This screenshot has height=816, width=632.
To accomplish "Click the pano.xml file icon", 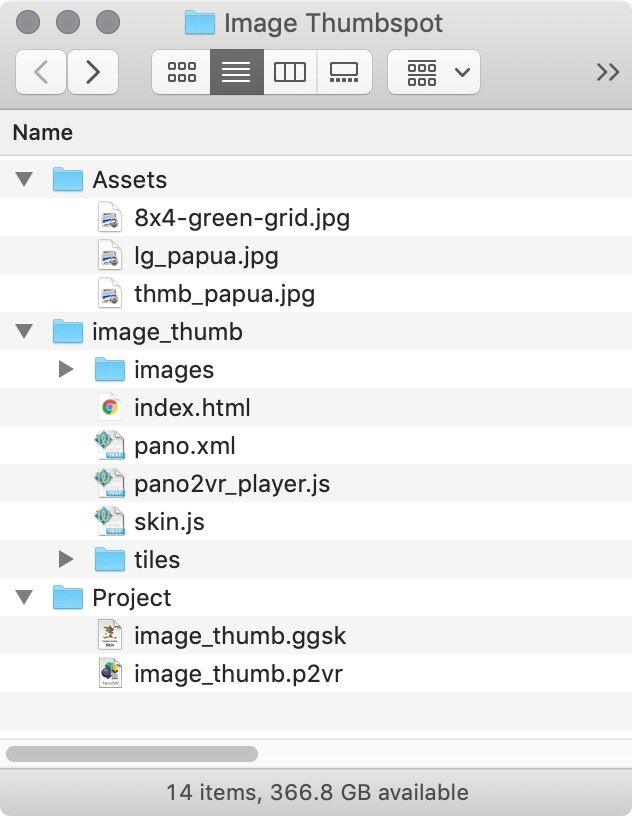I will click(x=110, y=445).
